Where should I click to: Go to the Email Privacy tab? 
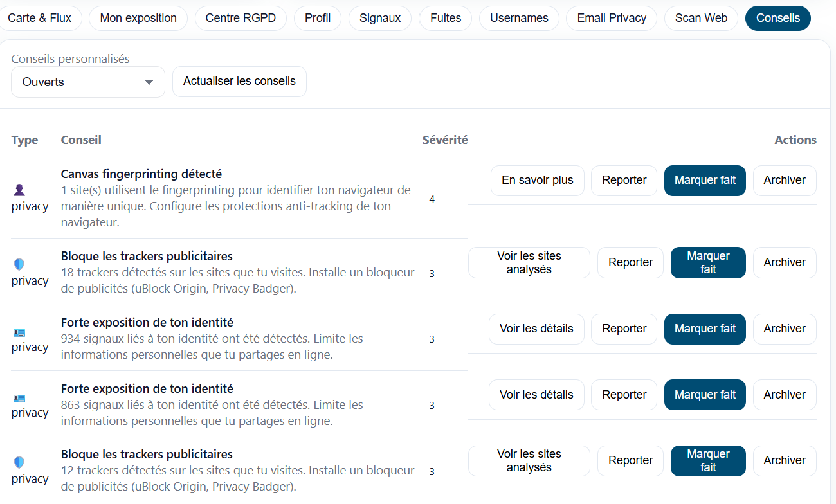(611, 18)
